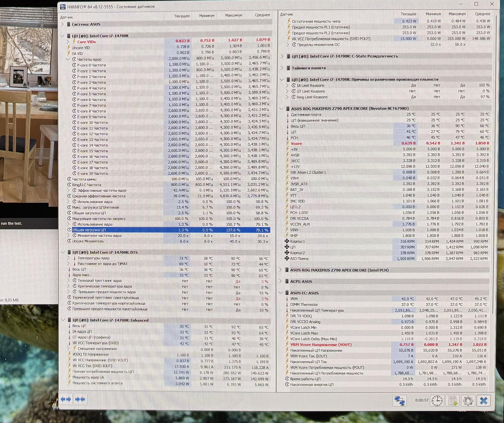This screenshot has width=504, height=423.
Task: Click the HWiNFO app icon in title bar
Action: (x=63, y=7)
